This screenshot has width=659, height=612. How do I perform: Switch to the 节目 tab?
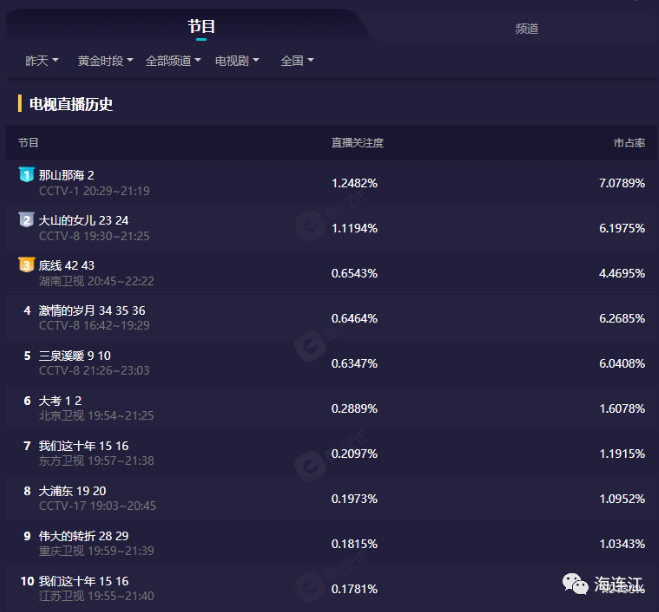point(201,27)
